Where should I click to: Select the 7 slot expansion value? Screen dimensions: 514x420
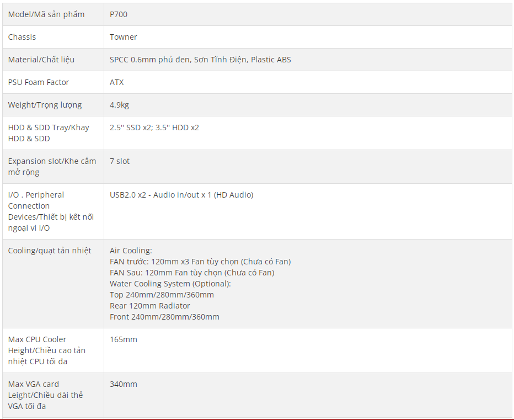(x=120, y=162)
